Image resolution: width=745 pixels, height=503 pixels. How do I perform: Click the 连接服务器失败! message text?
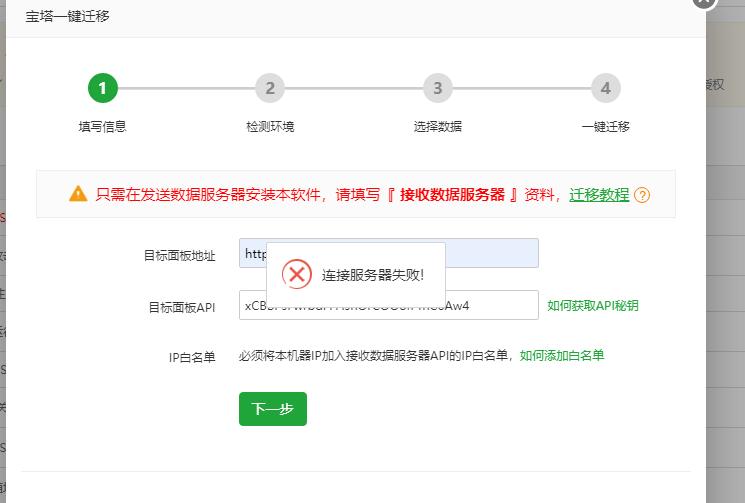point(372,275)
